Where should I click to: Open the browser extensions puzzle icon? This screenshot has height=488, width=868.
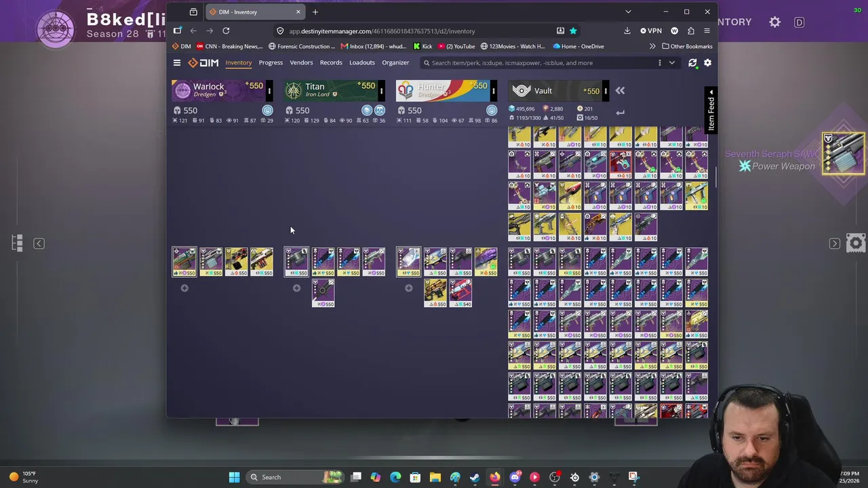(x=690, y=31)
